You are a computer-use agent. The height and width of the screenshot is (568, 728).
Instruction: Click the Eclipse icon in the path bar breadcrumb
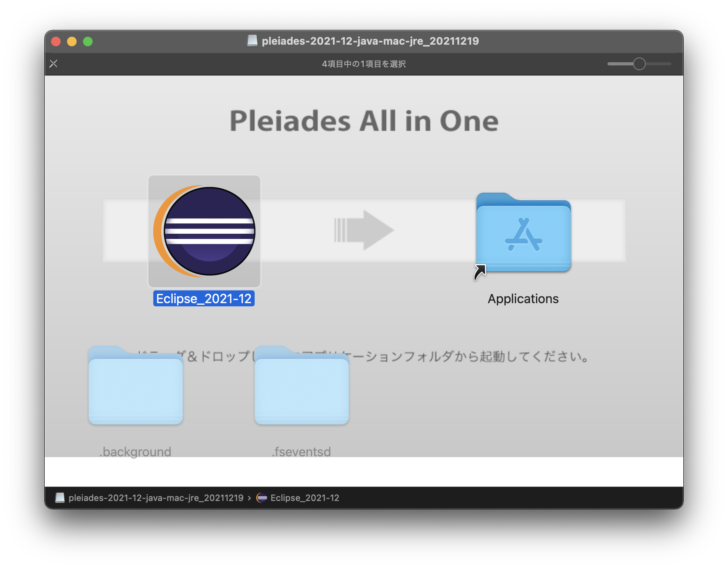tap(262, 497)
